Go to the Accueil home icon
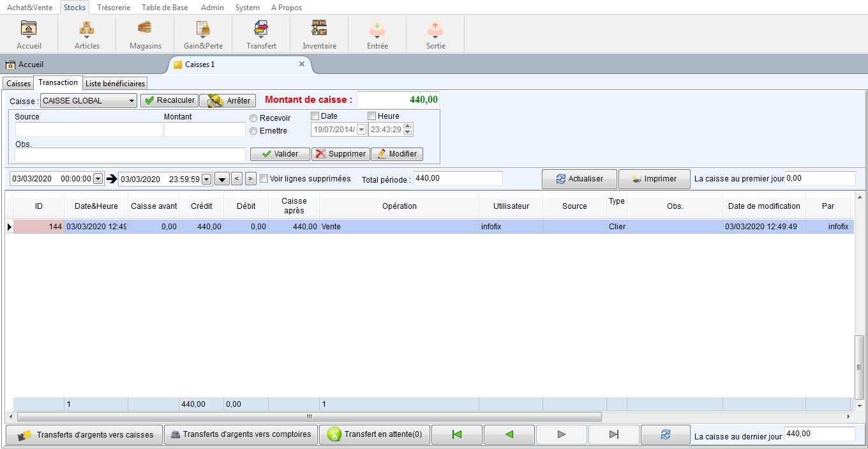 tap(29, 29)
